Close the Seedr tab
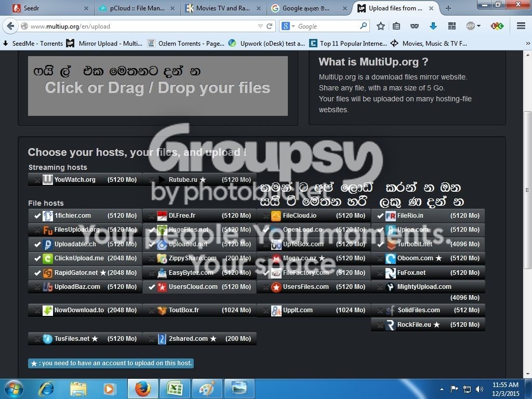 (x=86, y=8)
